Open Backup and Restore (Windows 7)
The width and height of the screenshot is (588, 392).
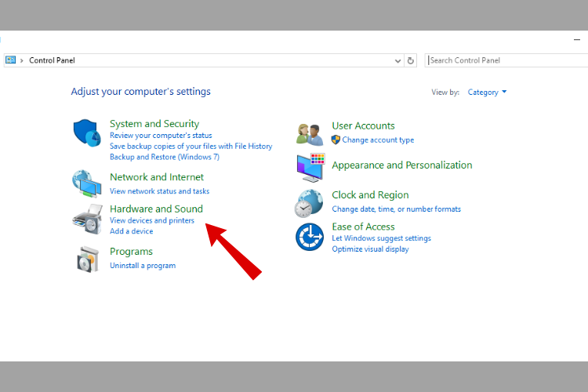[x=165, y=157]
